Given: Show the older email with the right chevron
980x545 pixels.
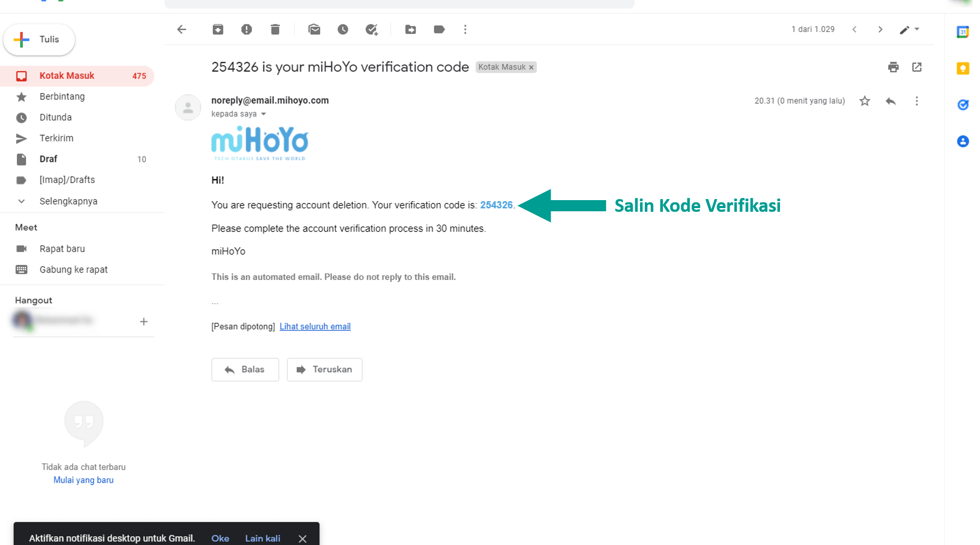Looking at the screenshot, I should (881, 29).
